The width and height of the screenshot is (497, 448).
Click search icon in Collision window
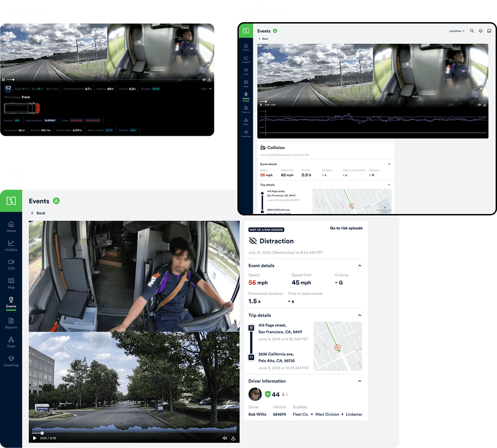472,31
